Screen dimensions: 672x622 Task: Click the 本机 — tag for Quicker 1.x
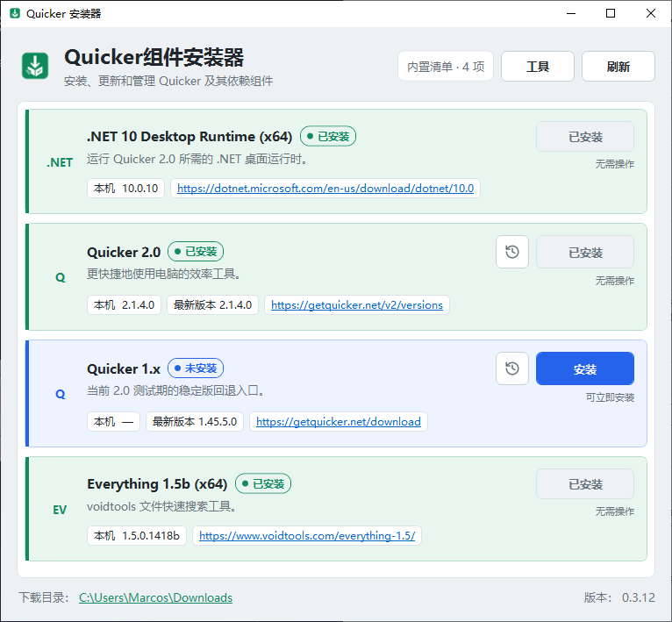click(113, 421)
